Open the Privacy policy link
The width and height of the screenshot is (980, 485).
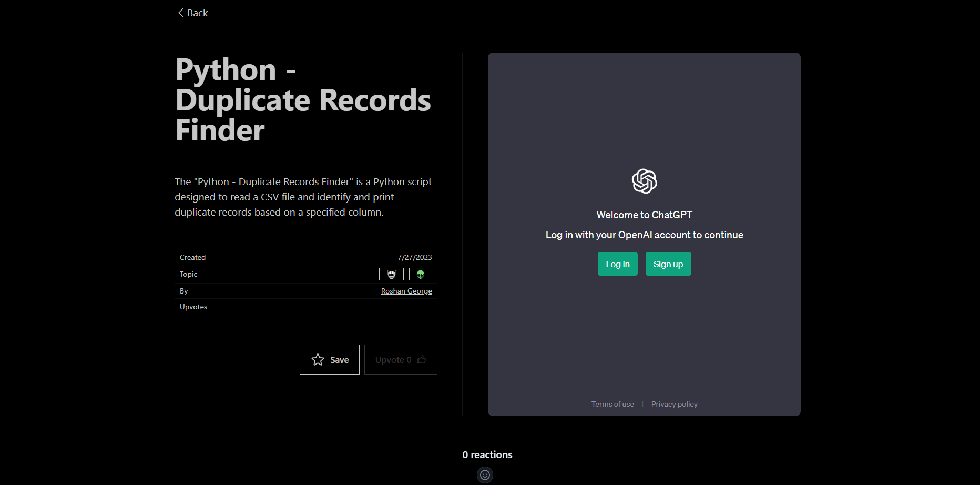674,404
